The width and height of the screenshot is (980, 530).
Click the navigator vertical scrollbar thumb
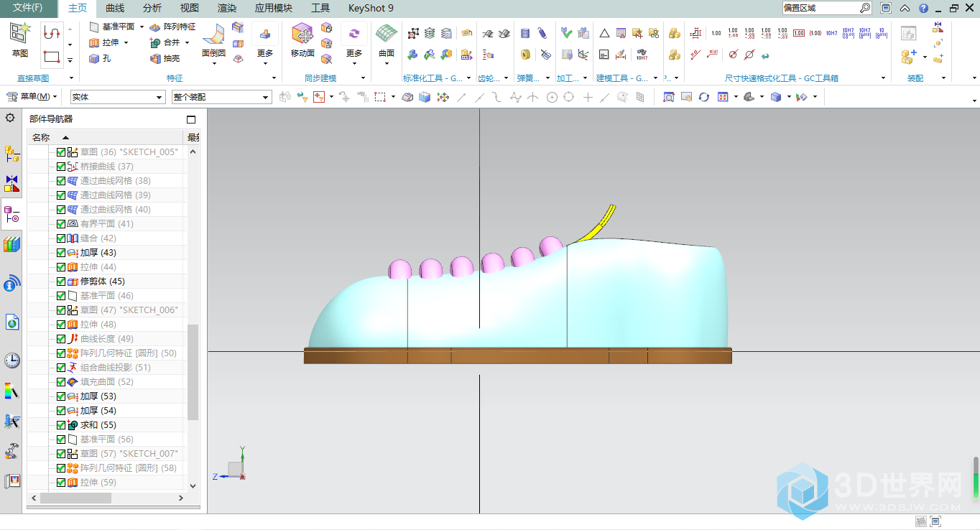point(193,372)
